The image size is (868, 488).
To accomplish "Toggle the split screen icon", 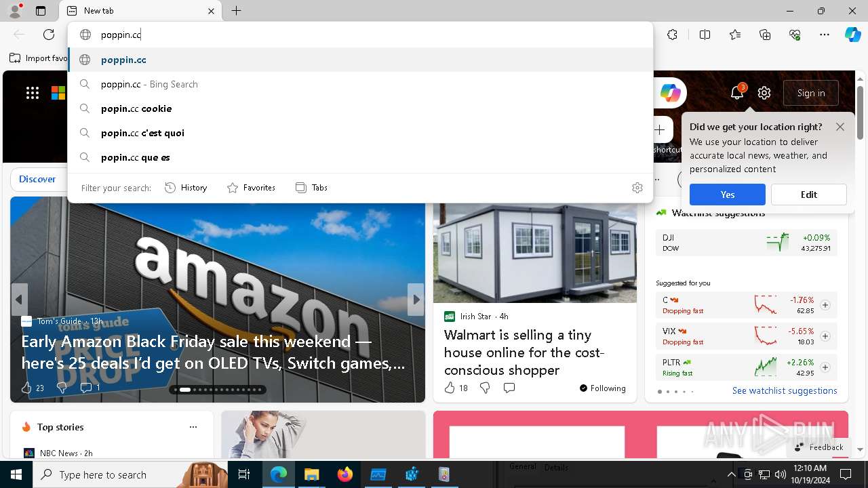I will click(705, 35).
